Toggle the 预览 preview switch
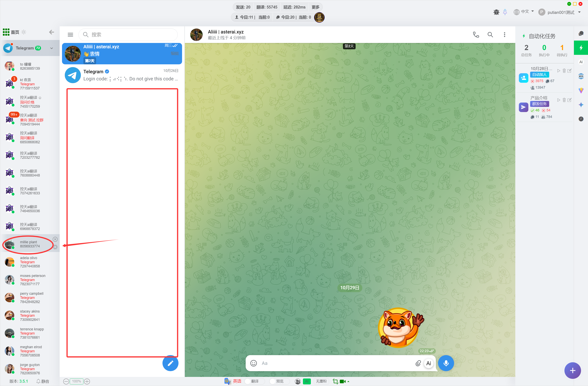The width and height of the screenshot is (588, 386). pos(279,381)
